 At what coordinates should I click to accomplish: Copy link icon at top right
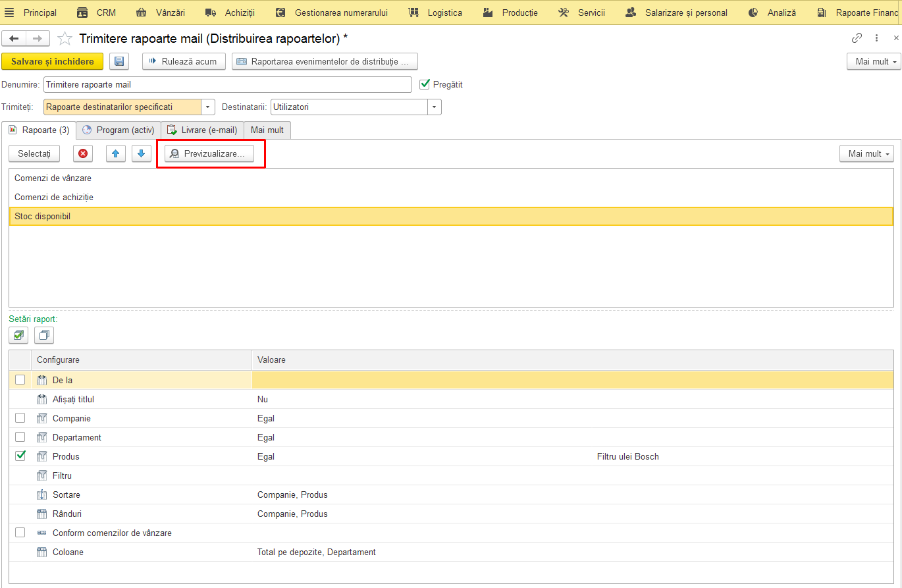(x=857, y=38)
